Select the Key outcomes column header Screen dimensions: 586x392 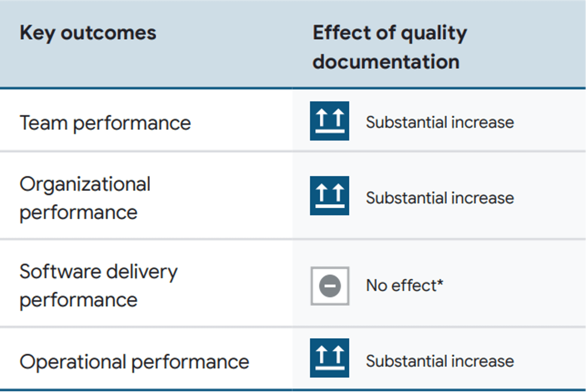click(x=88, y=33)
